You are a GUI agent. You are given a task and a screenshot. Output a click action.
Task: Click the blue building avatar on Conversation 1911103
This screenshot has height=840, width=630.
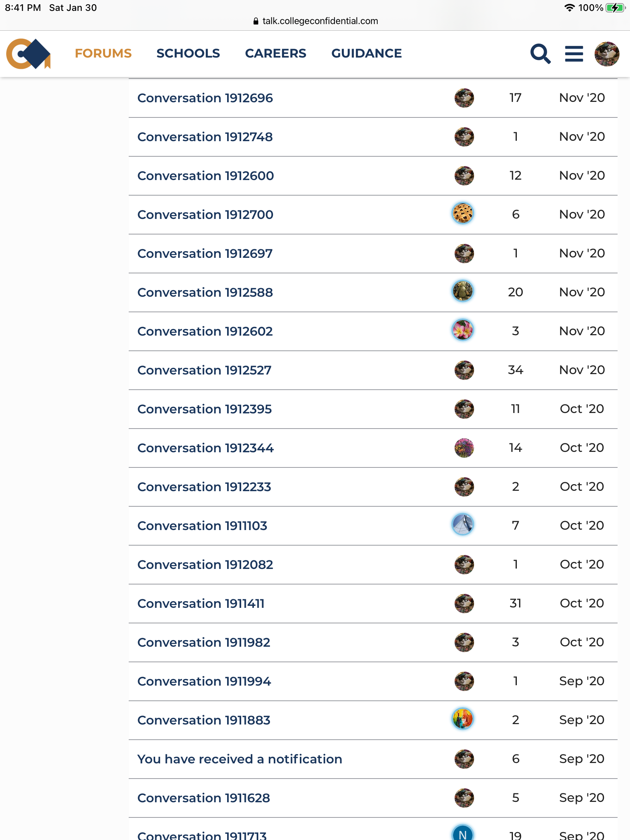coord(463,525)
